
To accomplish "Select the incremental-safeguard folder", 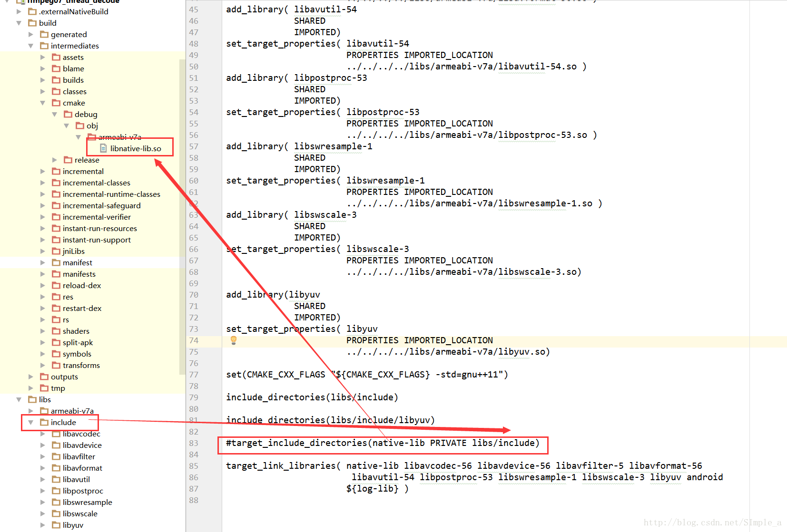I will pos(101,205).
